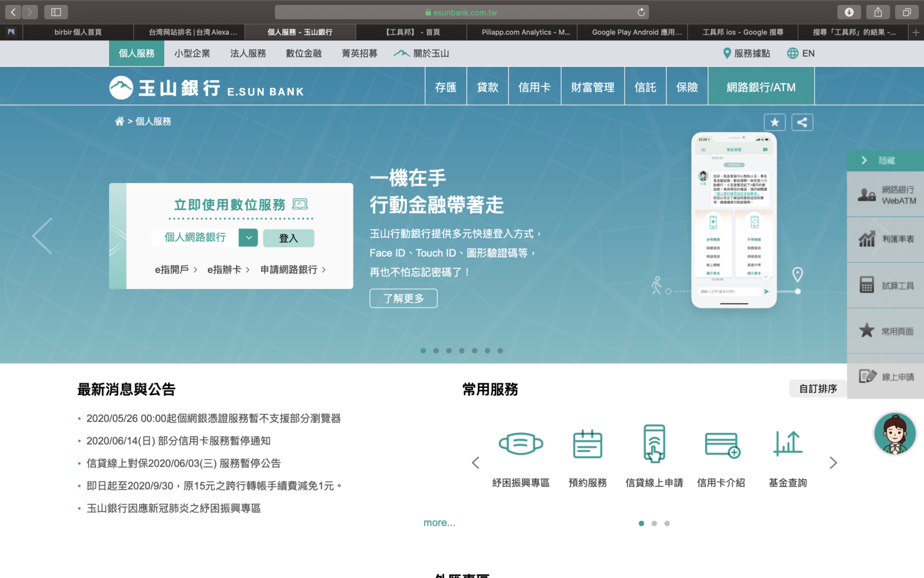Image resolution: width=924 pixels, height=578 pixels.
Task: Select 小型企業 top tab
Action: tap(192, 53)
